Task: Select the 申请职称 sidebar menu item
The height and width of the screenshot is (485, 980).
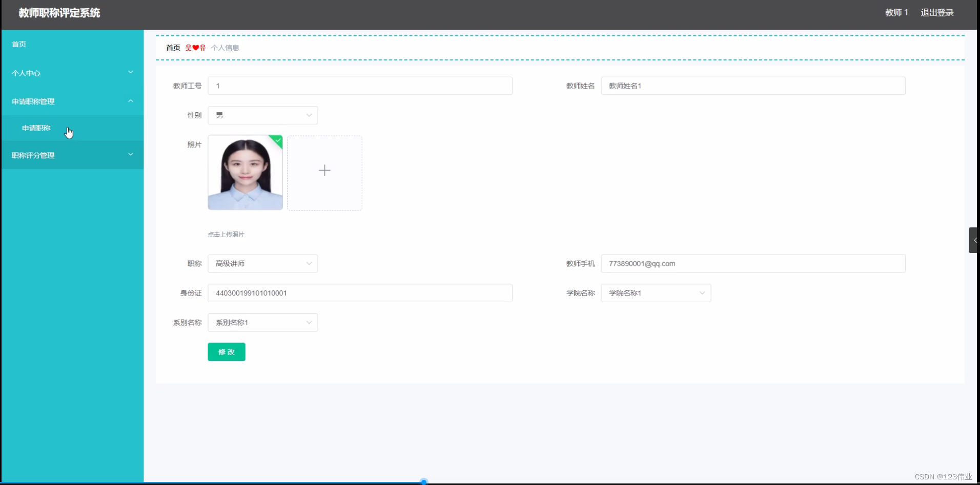Action: [35, 128]
